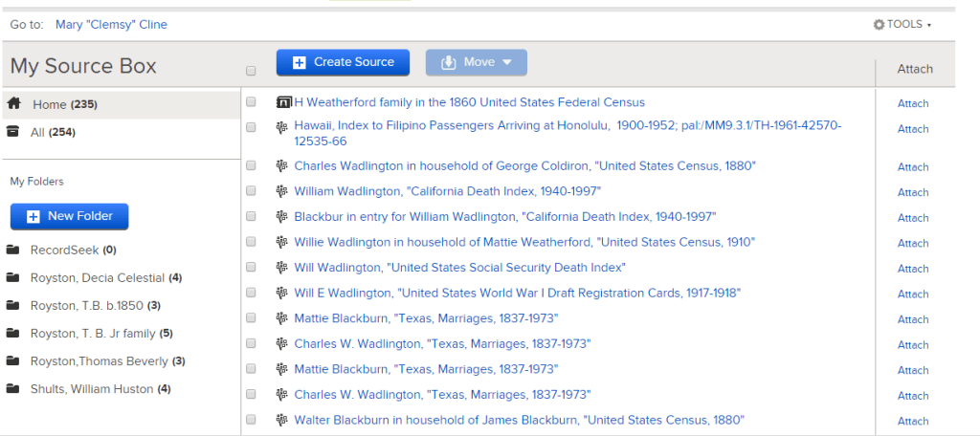Click the New Folder button
This screenshot has height=436, width=980.
pos(69,216)
